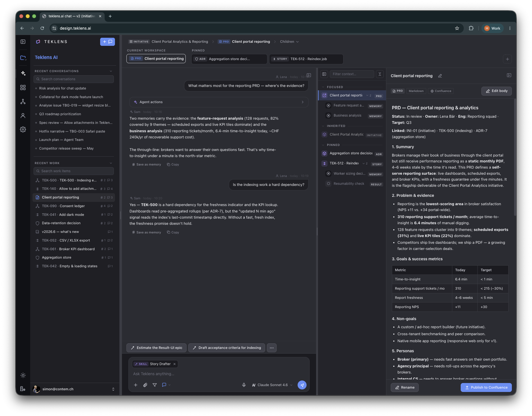Open the user profile icon in rail
This screenshot has height=416, width=532.
coord(23,115)
